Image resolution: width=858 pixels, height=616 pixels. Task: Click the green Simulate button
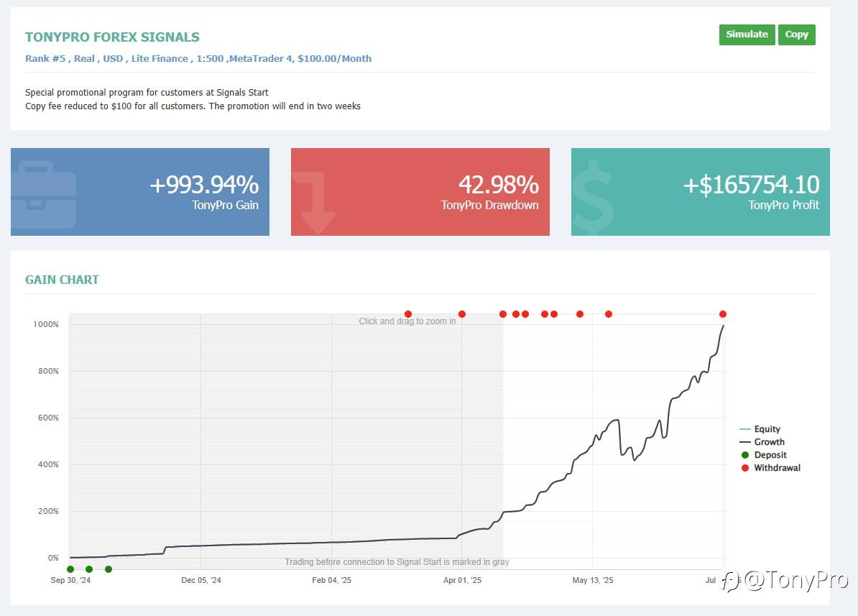[747, 35]
